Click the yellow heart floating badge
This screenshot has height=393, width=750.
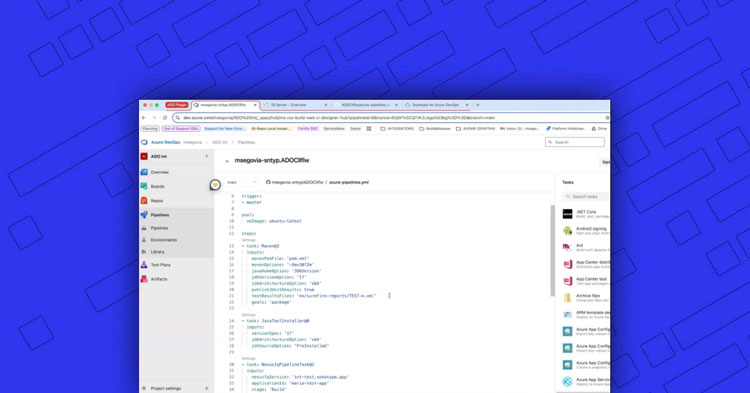pyautogui.click(x=215, y=185)
